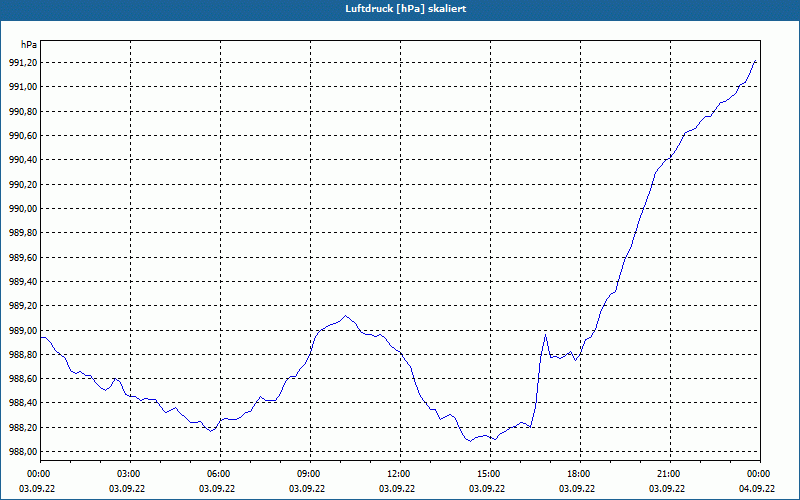The height and width of the screenshot is (500, 800).
Task: Pick the '989,20' y-axis label
Action: 23,306
